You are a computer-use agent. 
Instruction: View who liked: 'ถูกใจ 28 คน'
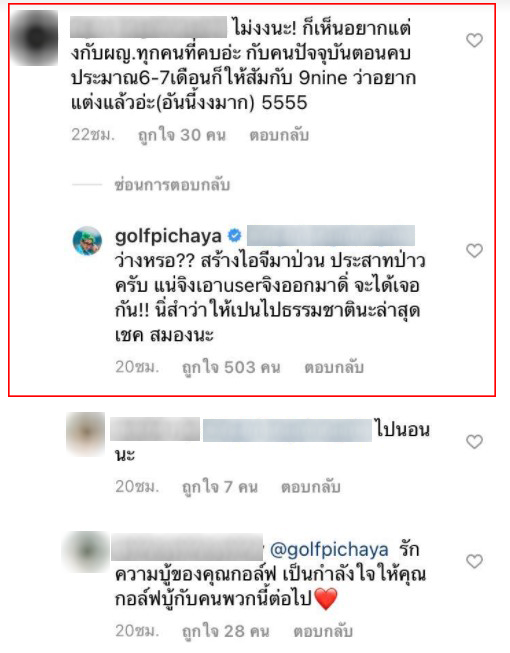[x=226, y=631]
